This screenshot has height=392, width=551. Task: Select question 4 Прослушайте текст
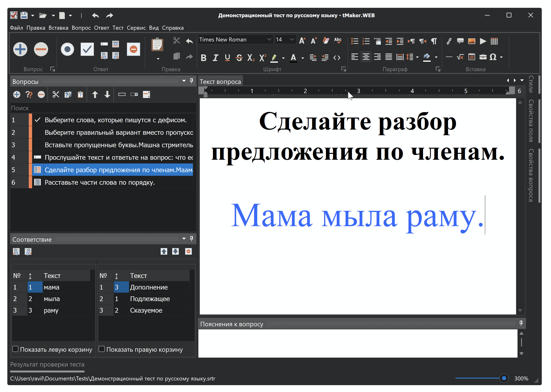click(x=102, y=158)
